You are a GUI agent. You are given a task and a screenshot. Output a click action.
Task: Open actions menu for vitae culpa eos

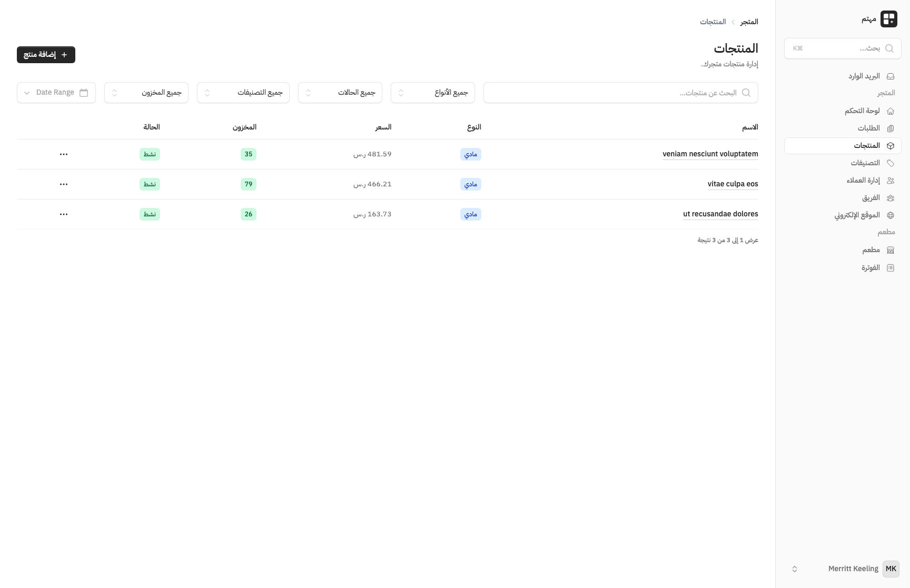point(64,184)
